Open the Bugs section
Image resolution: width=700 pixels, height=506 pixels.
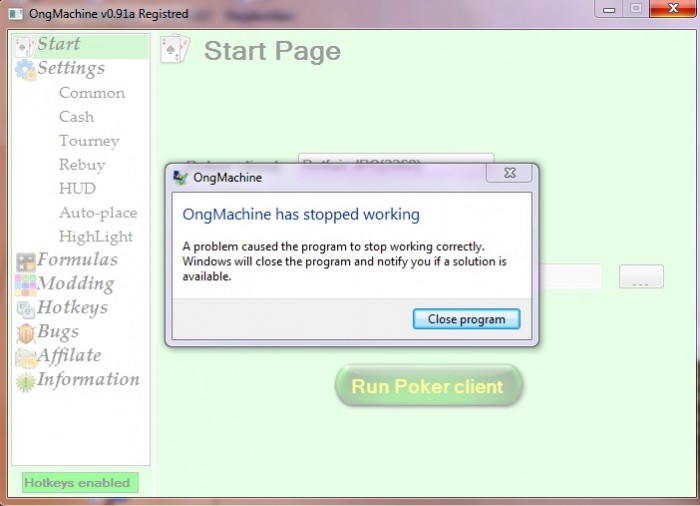click(x=58, y=331)
